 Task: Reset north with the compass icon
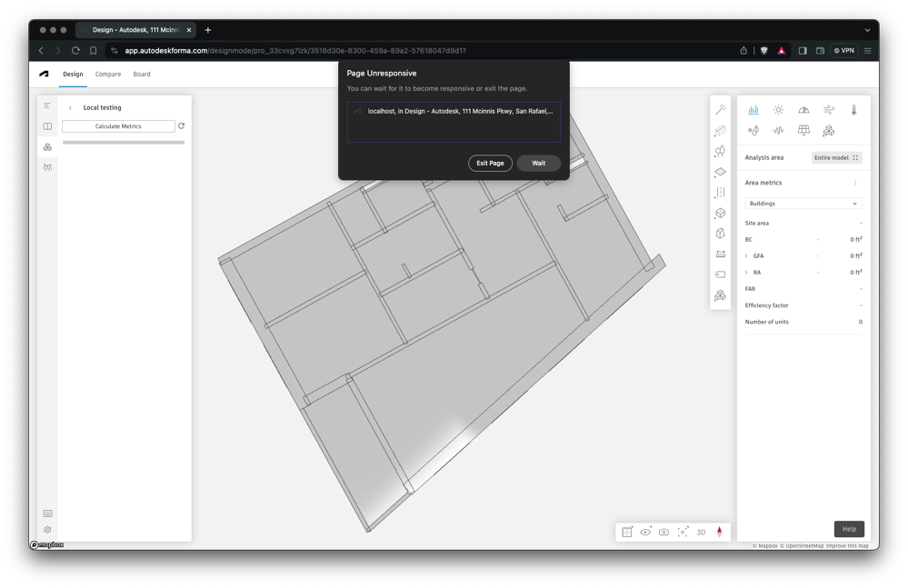719,532
